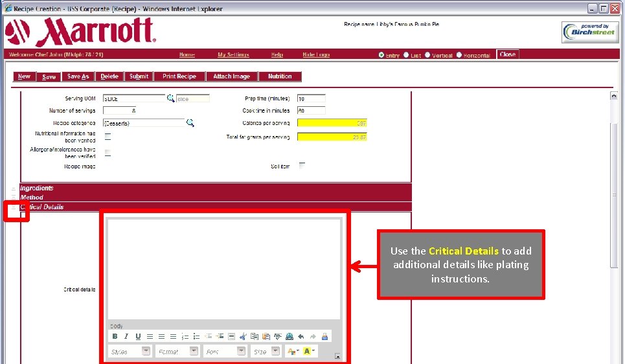Image resolution: width=625 pixels, height=364 pixels.
Task: Undo the last edit in the editor
Action: click(x=301, y=337)
